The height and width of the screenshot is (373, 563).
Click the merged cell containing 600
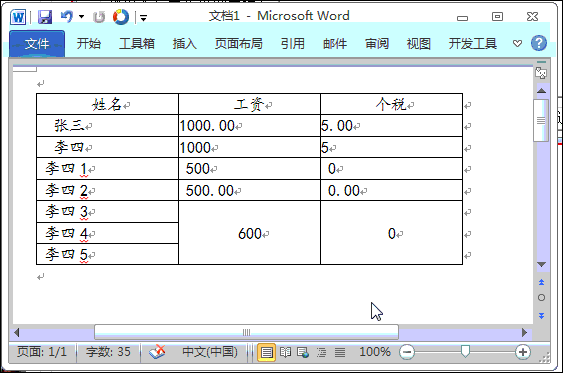point(249,233)
